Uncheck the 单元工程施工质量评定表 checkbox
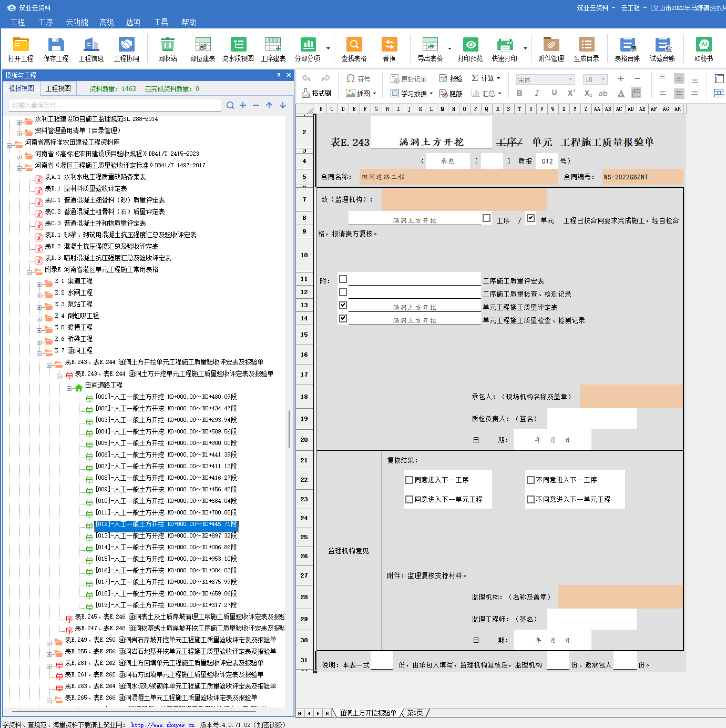The width and height of the screenshot is (726, 728). (343, 305)
